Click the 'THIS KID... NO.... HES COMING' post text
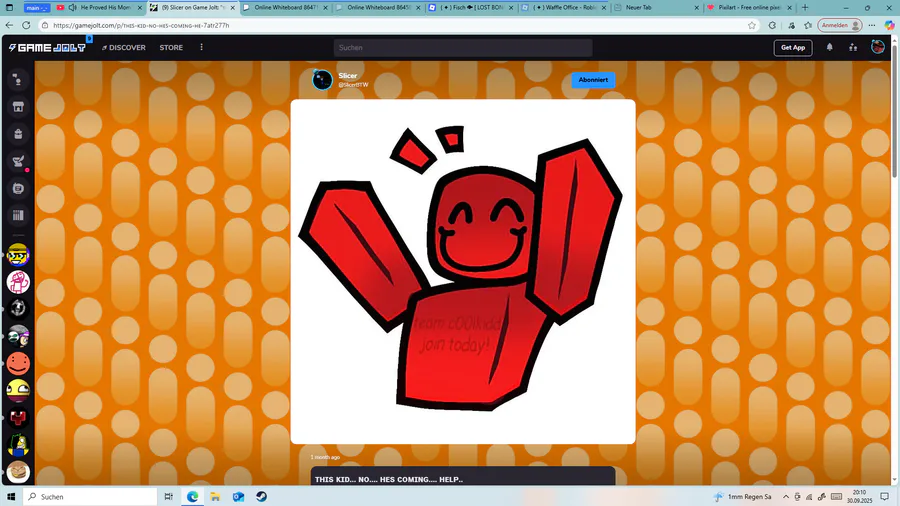 (x=389, y=480)
